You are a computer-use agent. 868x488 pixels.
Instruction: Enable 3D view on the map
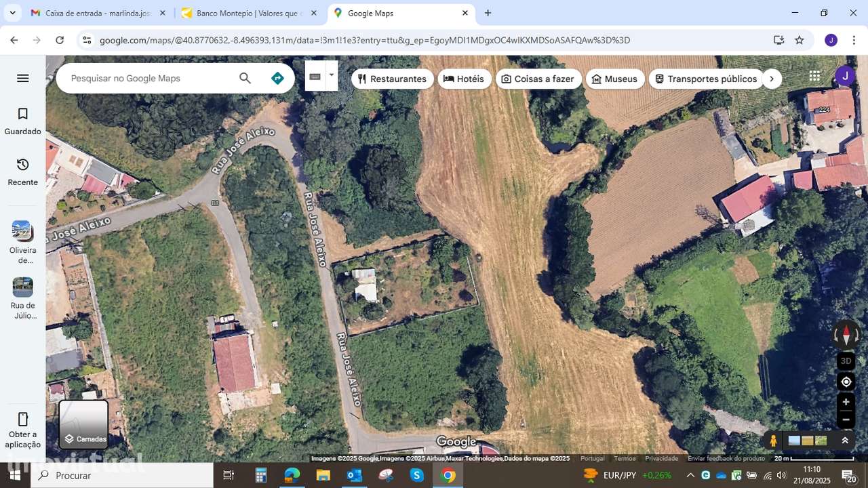tap(846, 361)
